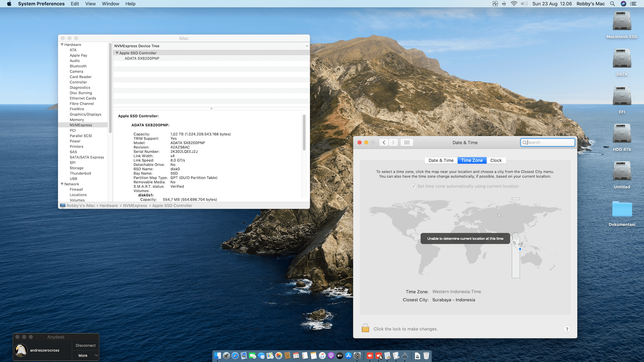The width and height of the screenshot is (644, 362).
Task: Show all preferences grid button
Action: point(407,142)
